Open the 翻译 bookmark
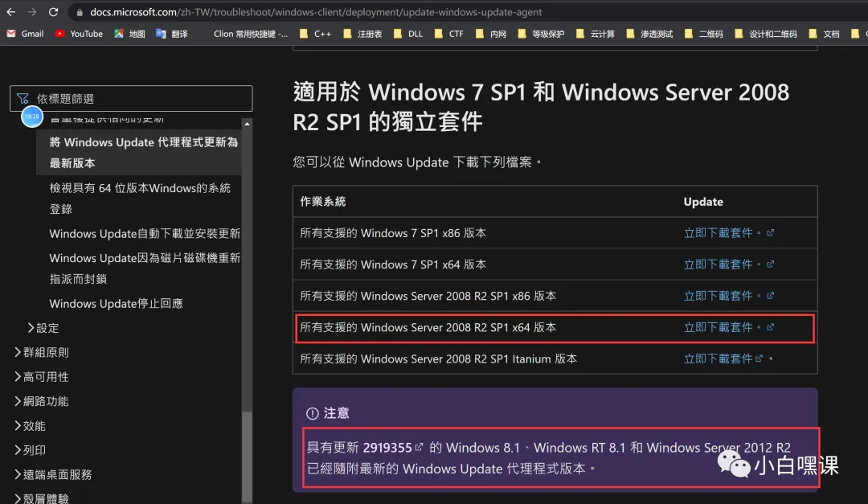 (170, 34)
